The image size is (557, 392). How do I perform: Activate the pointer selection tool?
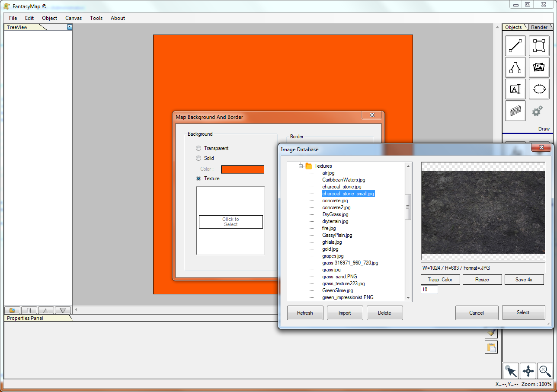pos(511,371)
